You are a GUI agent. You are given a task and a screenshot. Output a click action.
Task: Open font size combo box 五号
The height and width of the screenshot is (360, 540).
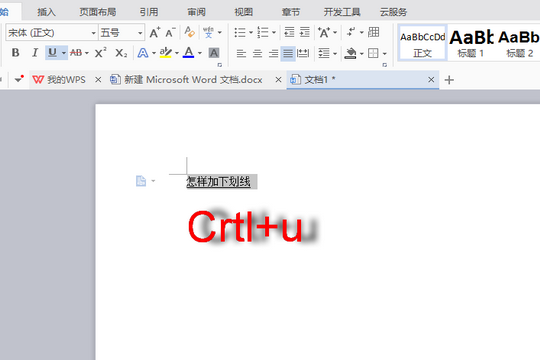pyautogui.click(x=122, y=33)
